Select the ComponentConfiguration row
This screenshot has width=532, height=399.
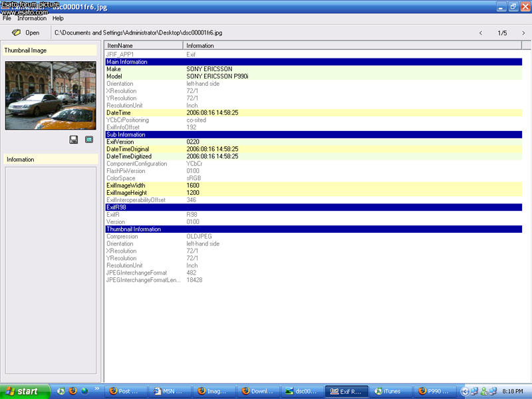pos(313,164)
